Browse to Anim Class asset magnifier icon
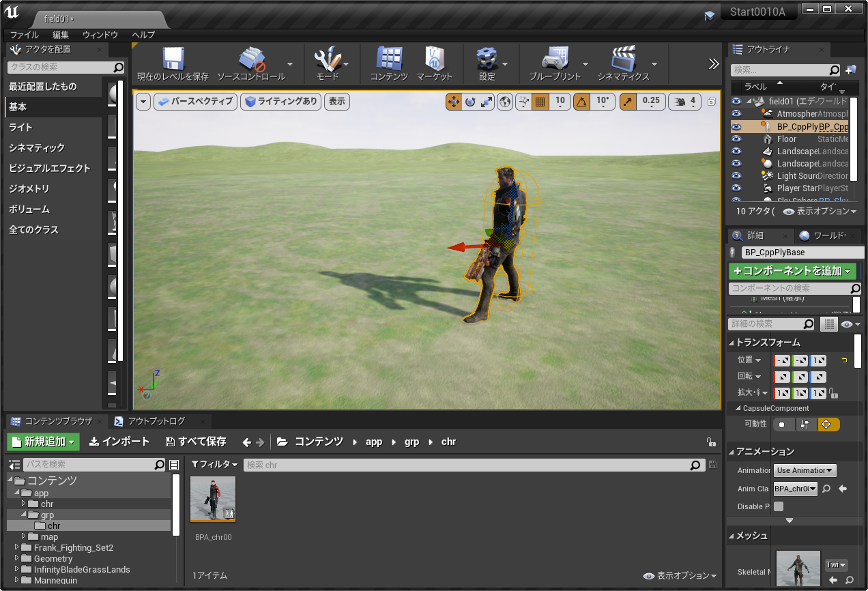The image size is (868, 591). (x=826, y=489)
